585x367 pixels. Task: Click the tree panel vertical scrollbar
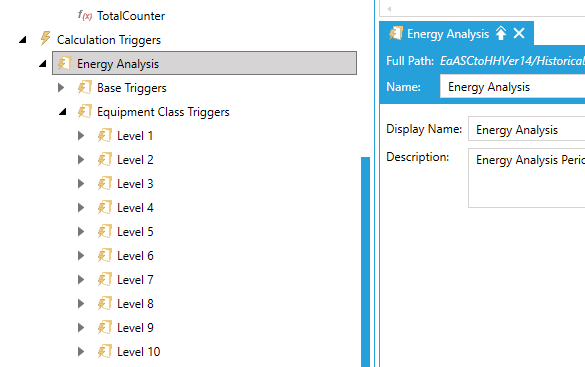click(x=366, y=261)
